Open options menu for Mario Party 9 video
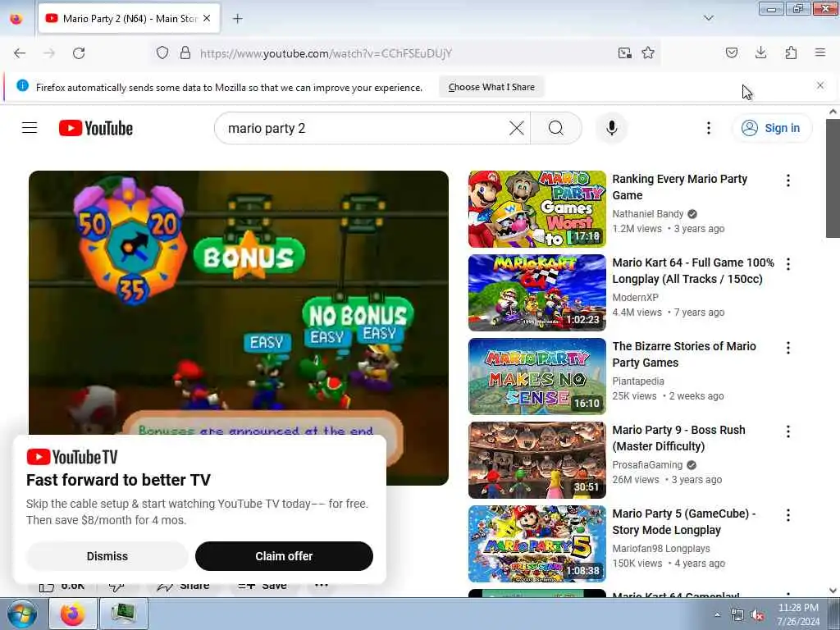The width and height of the screenshot is (840, 630). click(788, 431)
